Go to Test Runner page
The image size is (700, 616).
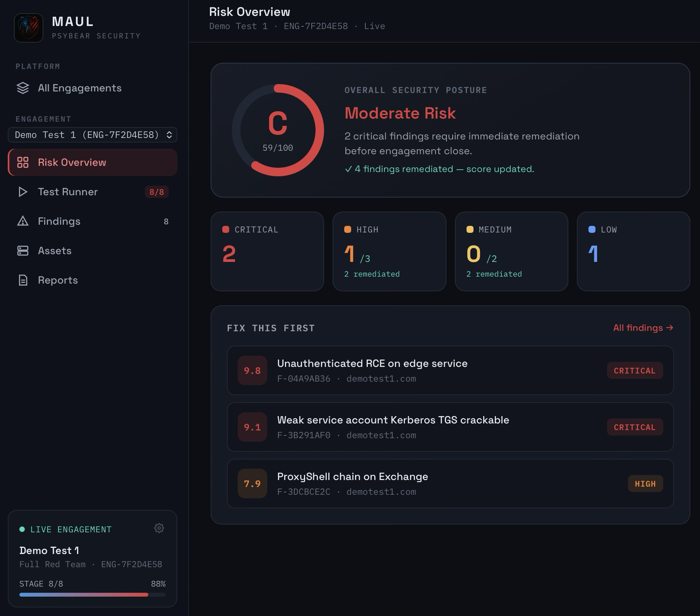click(x=93, y=192)
